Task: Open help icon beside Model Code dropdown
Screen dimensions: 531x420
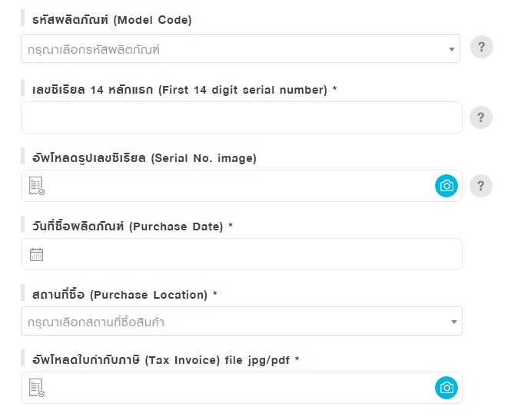Action: [481, 47]
